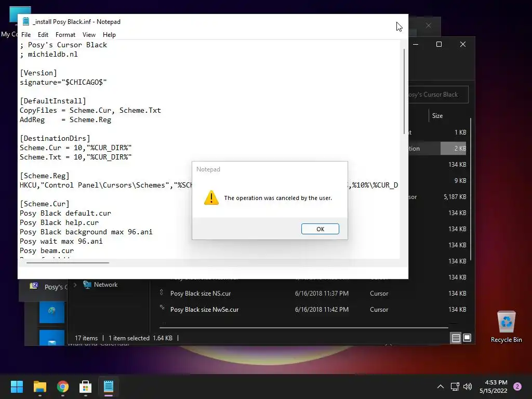The width and height of the screenshot is (532, 399).
Task: Click the Posy wait max 96.ani line
Action: coord(61,241)
